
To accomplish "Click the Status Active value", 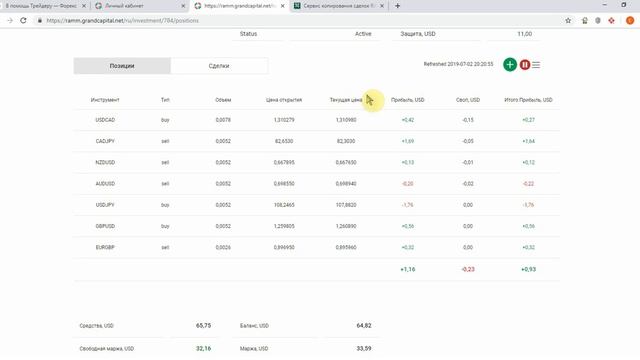I will 363,34.
